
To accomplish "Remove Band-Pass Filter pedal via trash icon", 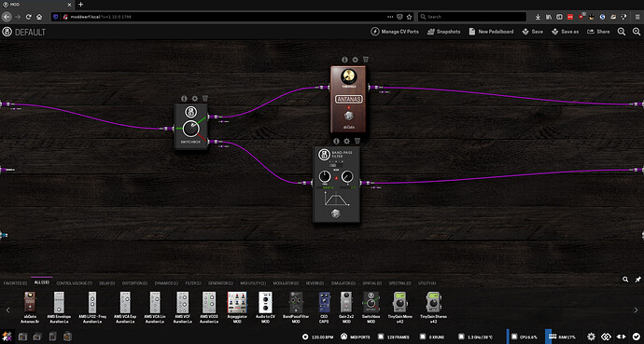I will pyautogui.click(x=357, y=141).
